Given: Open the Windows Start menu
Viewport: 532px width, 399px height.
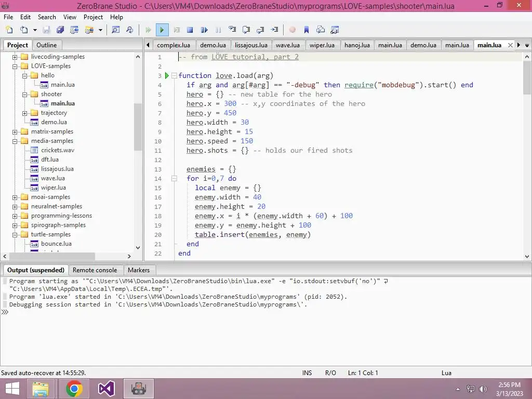Looking at the screenshot, I should tap(12, 389).
